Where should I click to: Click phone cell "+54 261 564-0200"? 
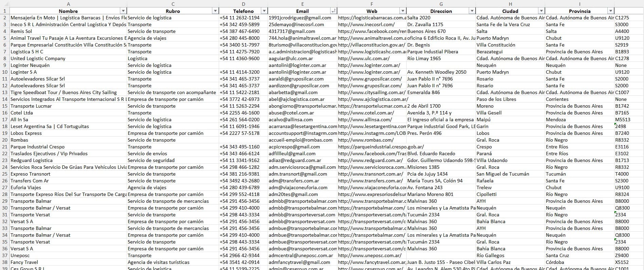click(x=243, y=120)
